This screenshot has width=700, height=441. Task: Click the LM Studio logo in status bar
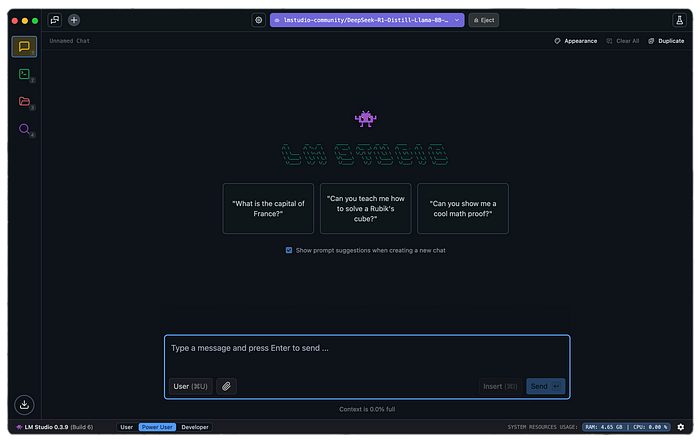coord(19,427)
